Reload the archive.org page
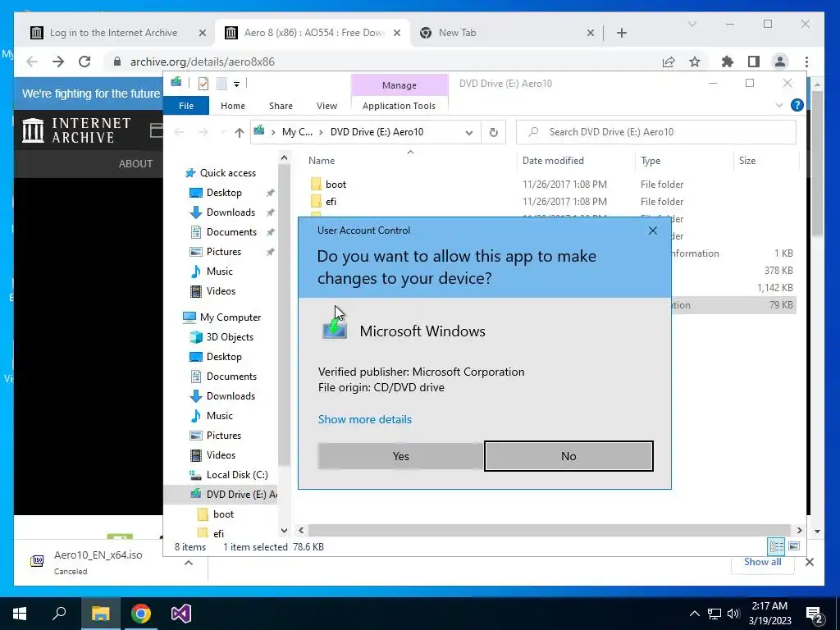Image resolution: width=840 pixels, height=630 pixels. click(84, 62)
